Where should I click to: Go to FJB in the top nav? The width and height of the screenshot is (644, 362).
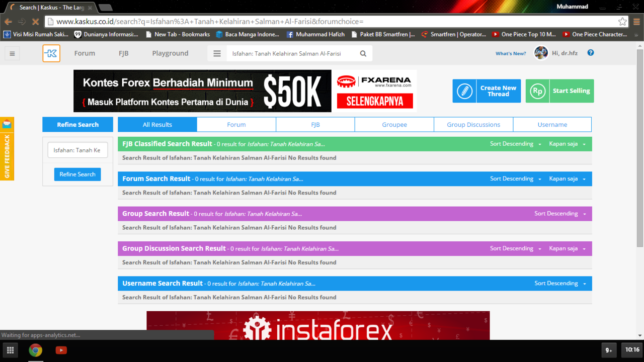click(x=124, y=53)
